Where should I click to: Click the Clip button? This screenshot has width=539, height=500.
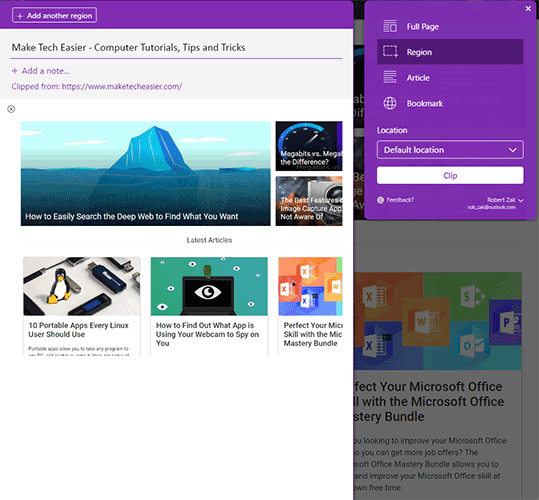[x=450, y=176]
